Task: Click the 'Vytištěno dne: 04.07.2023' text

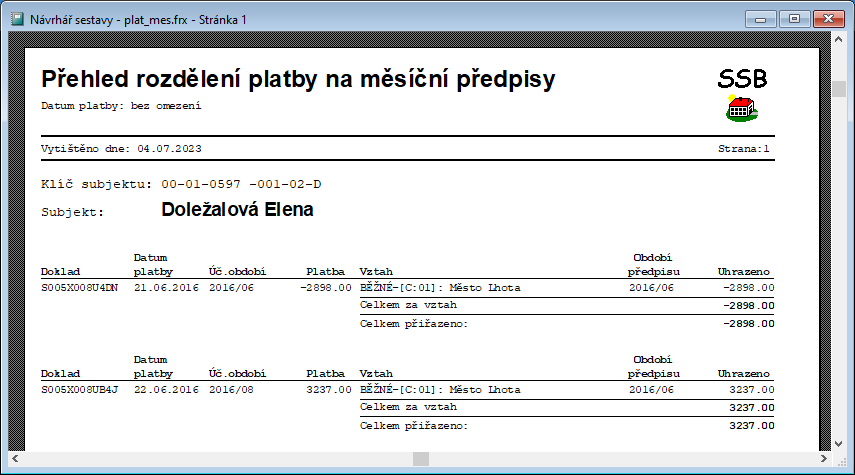Action: [x=121, y=148]
